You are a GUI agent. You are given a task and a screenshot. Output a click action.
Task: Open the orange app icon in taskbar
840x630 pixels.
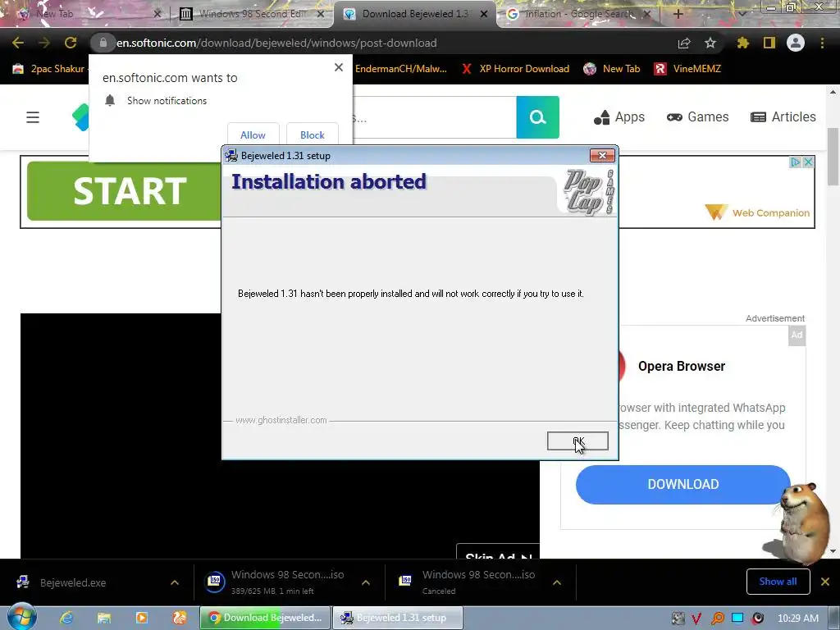pos(180,618)
